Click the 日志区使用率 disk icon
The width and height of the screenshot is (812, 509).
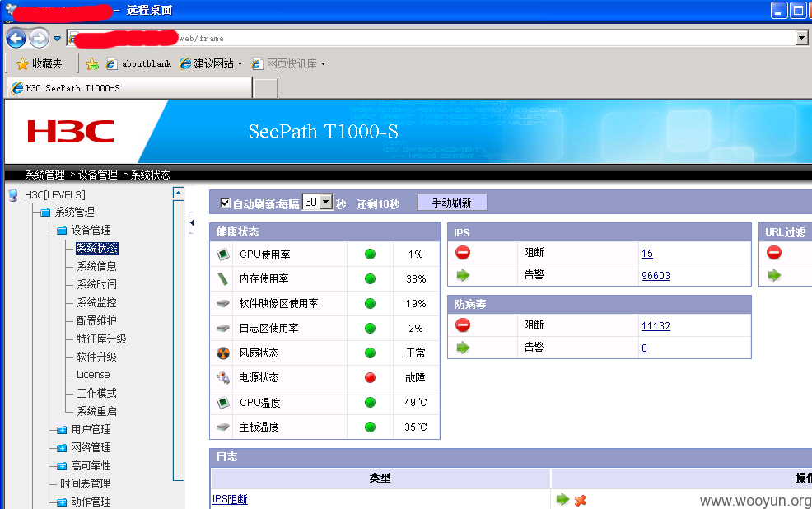(x=223, y=328)
